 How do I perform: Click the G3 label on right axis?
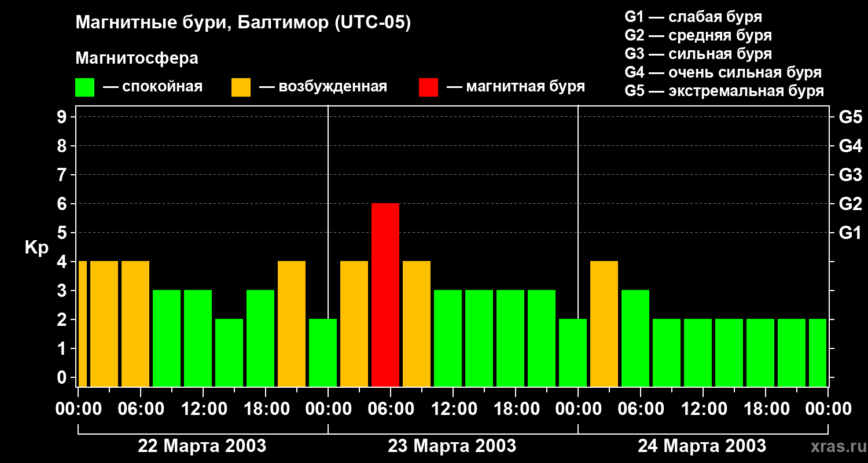pos(850,175)
